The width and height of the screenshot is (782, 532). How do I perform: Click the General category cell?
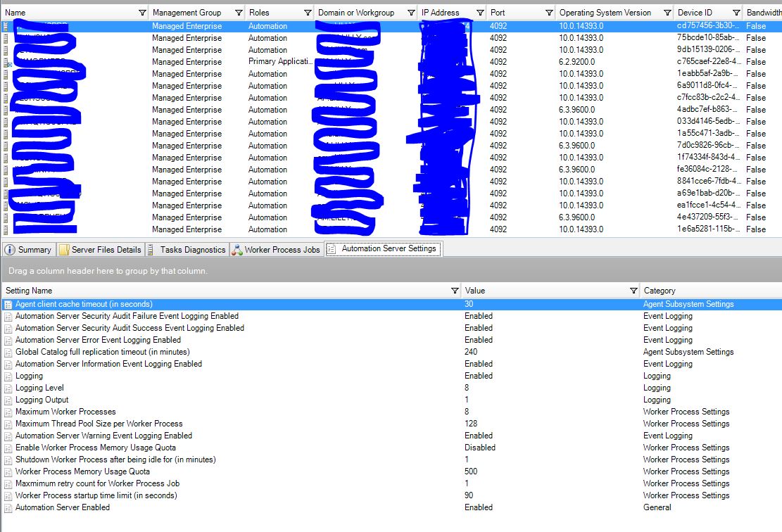pos(657,507)
